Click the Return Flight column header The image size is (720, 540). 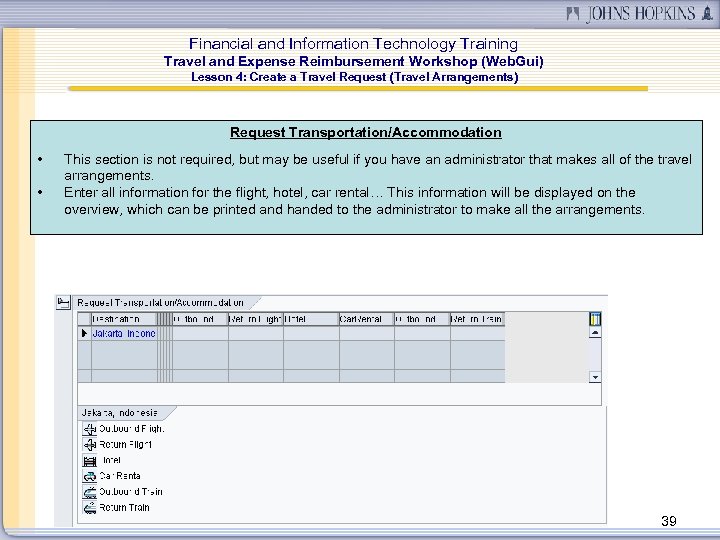pos(256,319)
